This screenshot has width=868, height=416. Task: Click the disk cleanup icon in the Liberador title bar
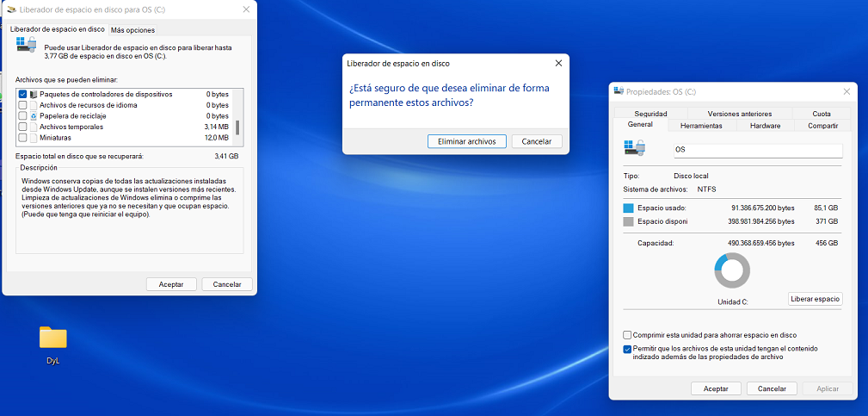pos(10,9)
